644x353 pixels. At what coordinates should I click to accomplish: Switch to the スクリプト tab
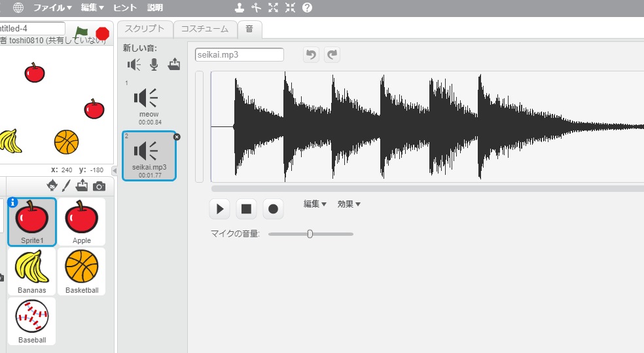[x=145, y=29]
